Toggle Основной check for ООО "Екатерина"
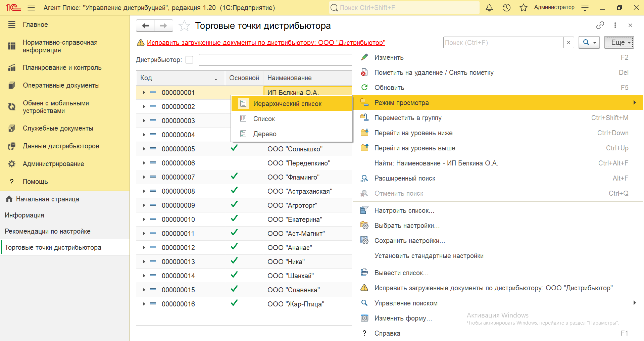The height and width of the screenshot is (341, 644). (x=234, y=218)
